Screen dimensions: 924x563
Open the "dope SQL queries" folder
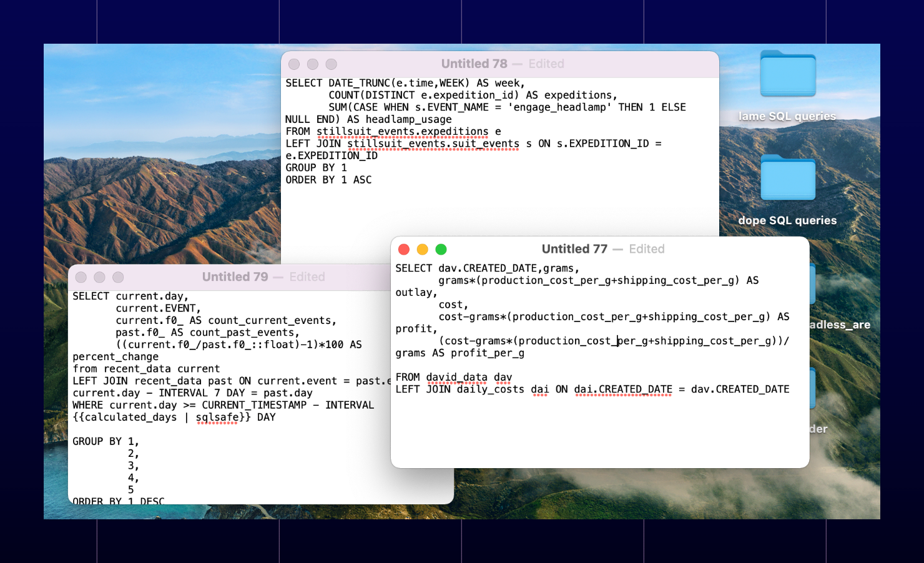coord(787,179)
